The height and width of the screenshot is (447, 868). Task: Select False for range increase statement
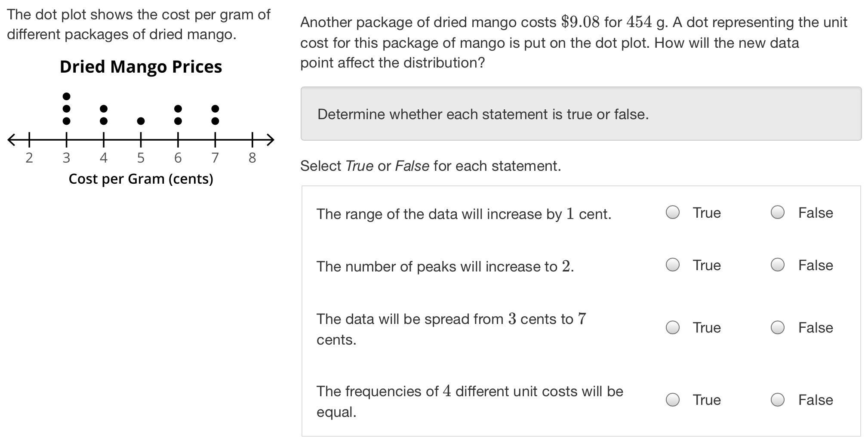click(x=777, y=212)
